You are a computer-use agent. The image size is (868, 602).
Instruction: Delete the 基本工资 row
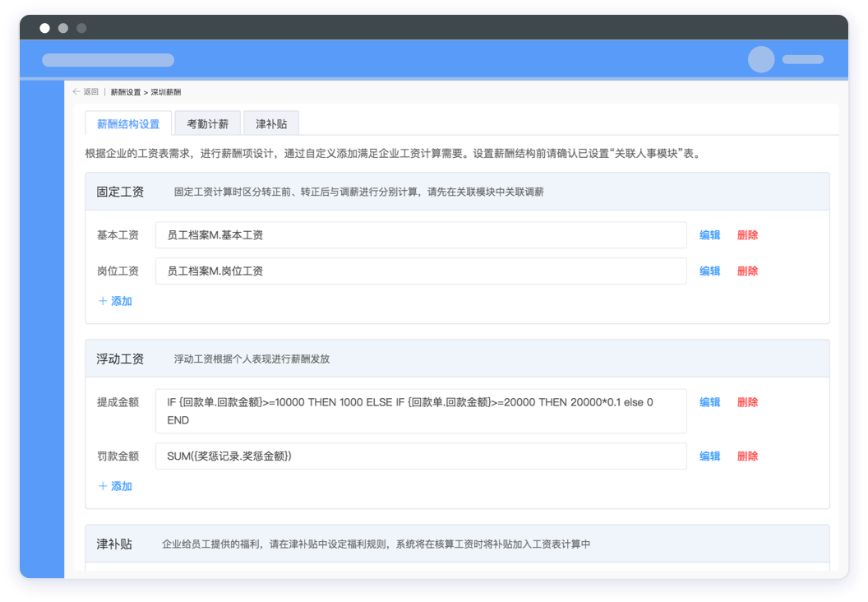747,235
